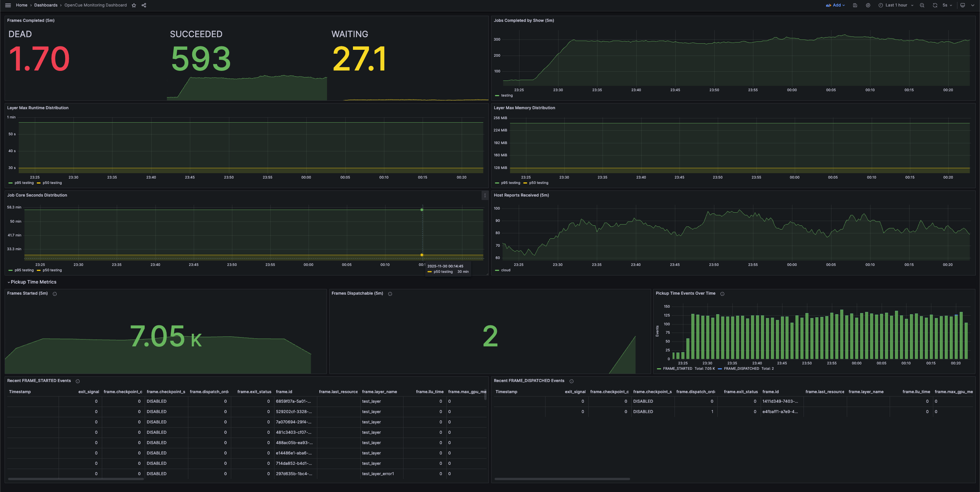Zoom out the time range with the magnifier icon
Image resolution: width=980 pixels, height=492 pixels.
pos(922,5)
